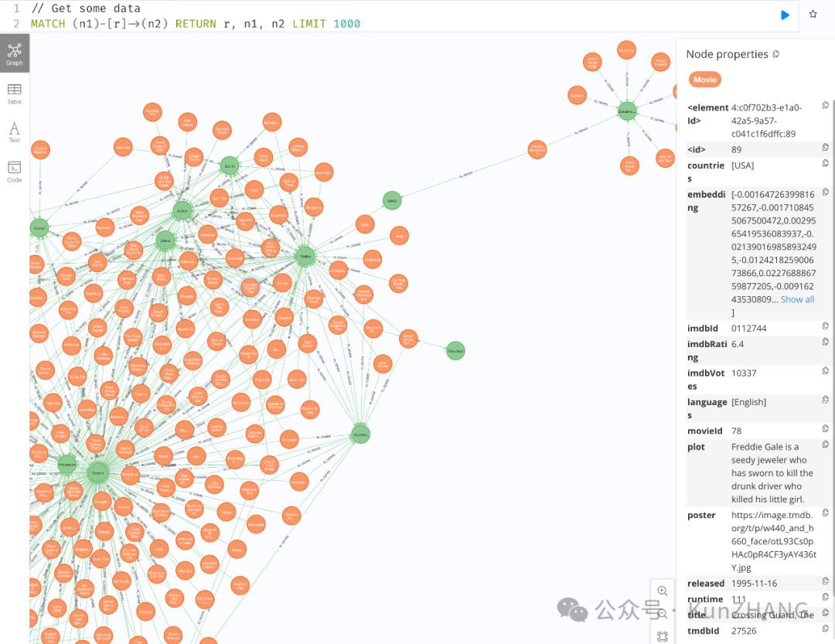Copy the poster URL property value
Screen dimensions: 835x644
tap(825, 513)
